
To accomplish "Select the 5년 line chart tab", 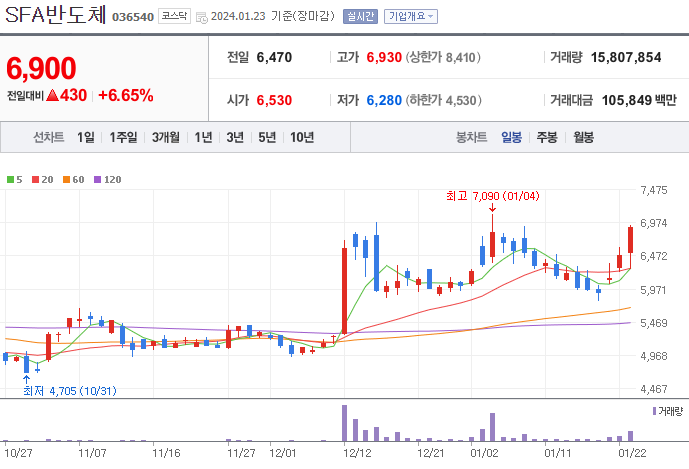I will 267,138.
